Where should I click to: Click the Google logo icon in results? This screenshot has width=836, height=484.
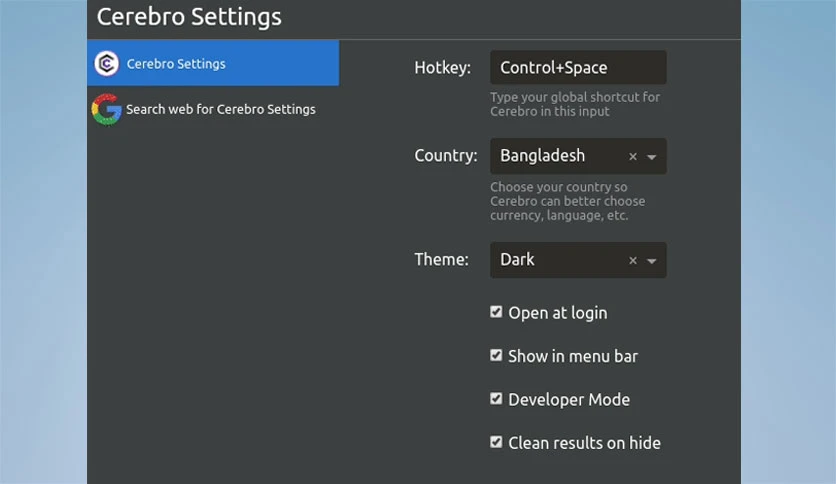pos(107,109)
